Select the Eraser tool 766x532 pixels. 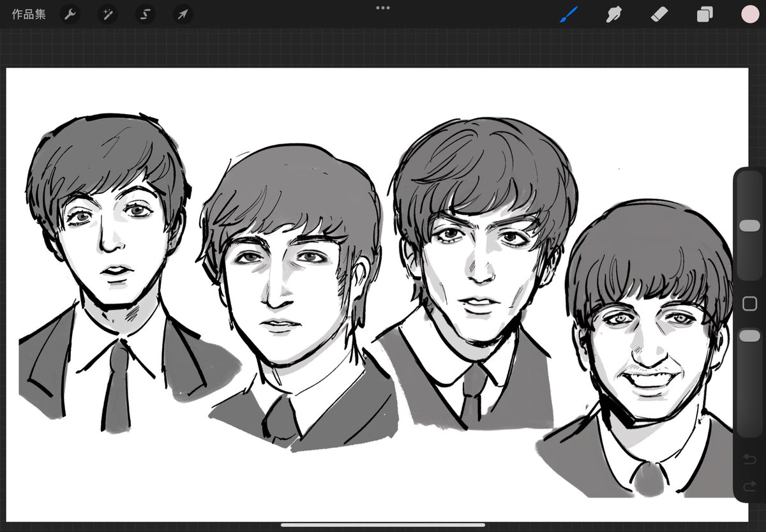(x=659, y=15)
